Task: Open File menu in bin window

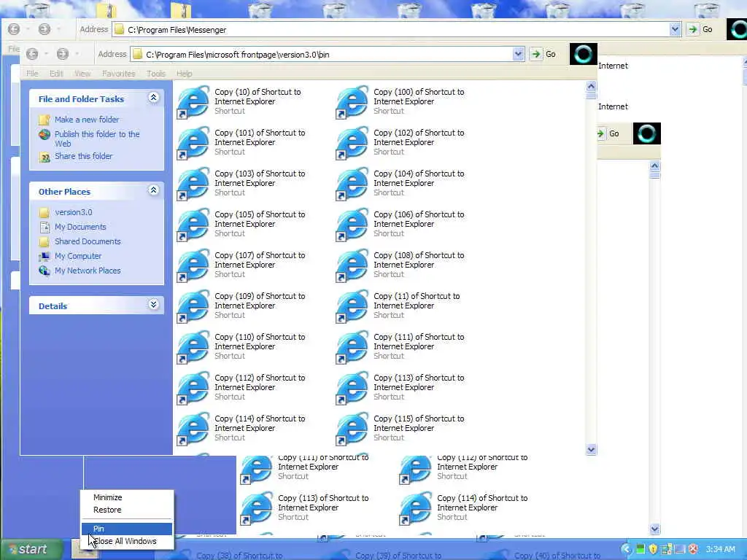Action: [32, 74]
